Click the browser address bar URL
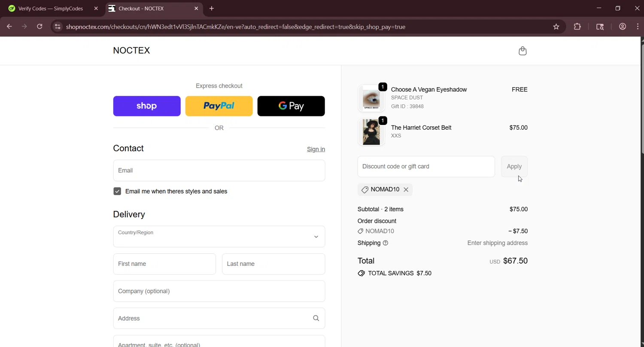This screenshot has height=347, width=644. point(236,27)
